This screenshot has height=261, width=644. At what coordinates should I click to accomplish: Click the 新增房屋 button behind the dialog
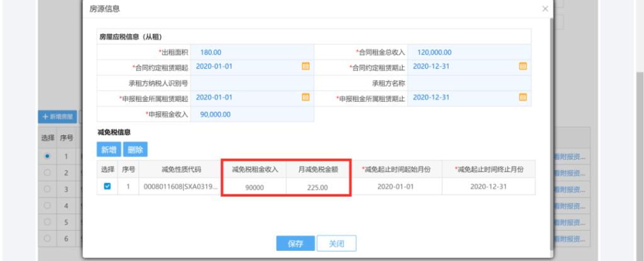58,117
